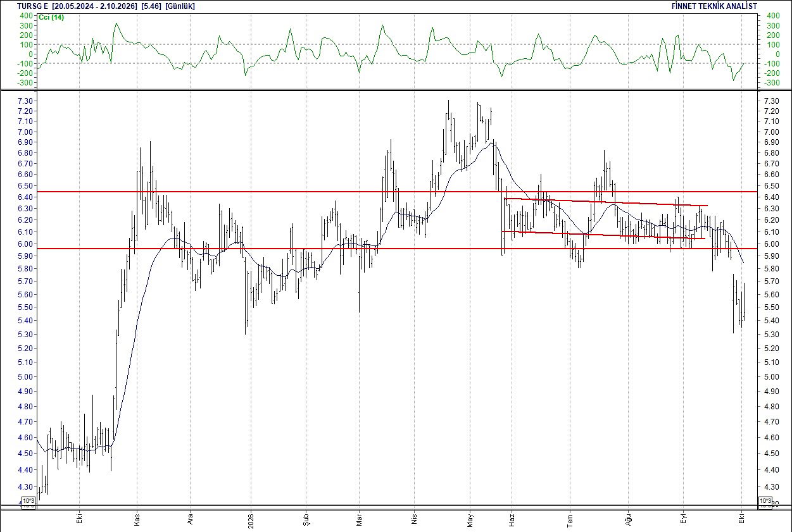Click the Ara month label
The width and height of the screenshot is (792, 532).
click(191, 519)
